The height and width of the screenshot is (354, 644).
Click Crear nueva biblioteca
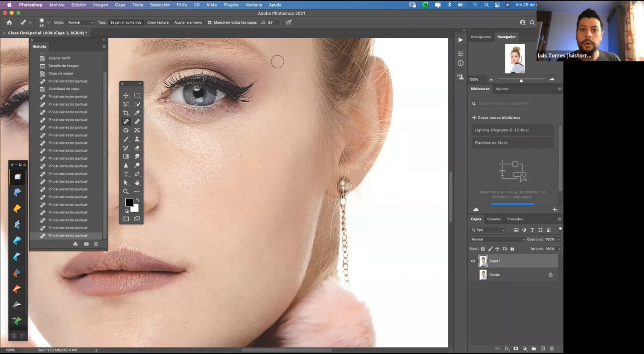tap(496, 117)
